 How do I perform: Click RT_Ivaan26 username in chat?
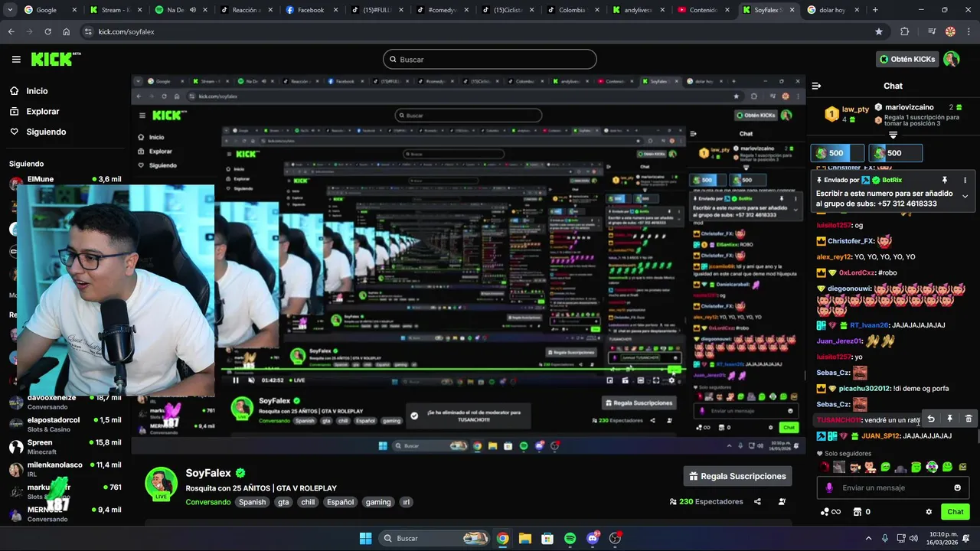pos(869,325)
